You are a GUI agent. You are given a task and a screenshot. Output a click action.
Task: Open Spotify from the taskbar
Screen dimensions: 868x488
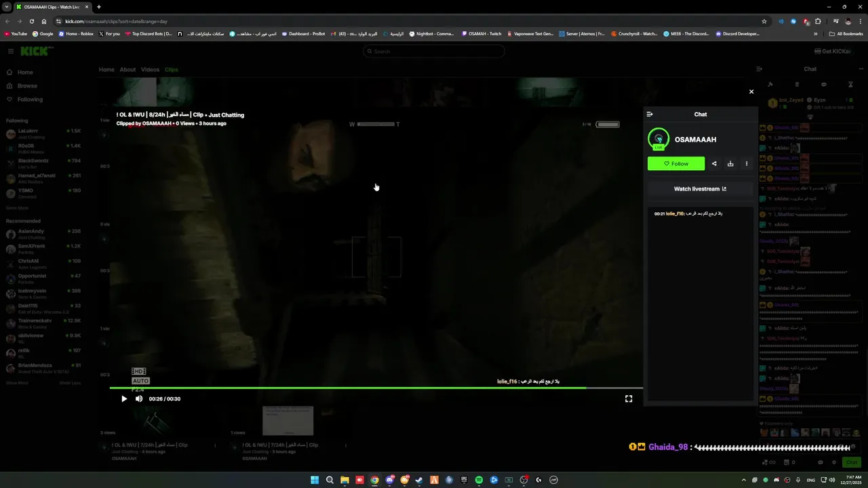tap(479, 480)
